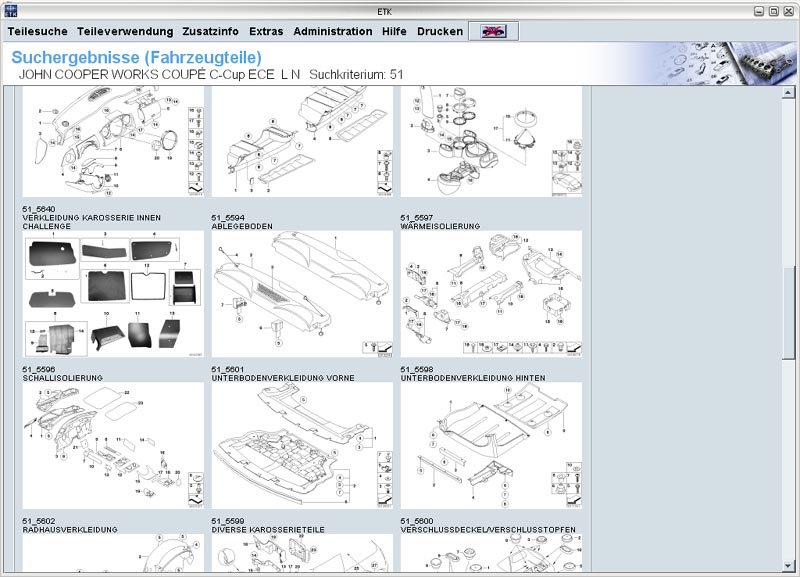Open the Drucken menu

[440, 31]
